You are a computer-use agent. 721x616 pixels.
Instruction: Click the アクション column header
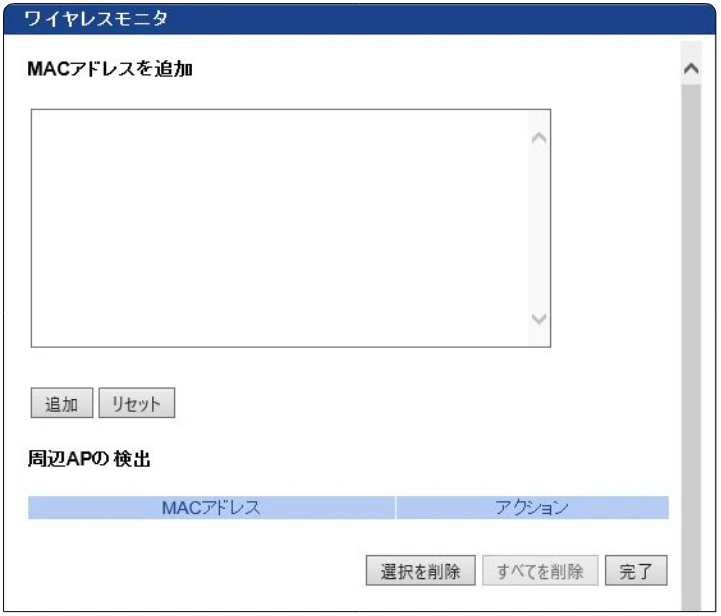(x=532, y=508)
